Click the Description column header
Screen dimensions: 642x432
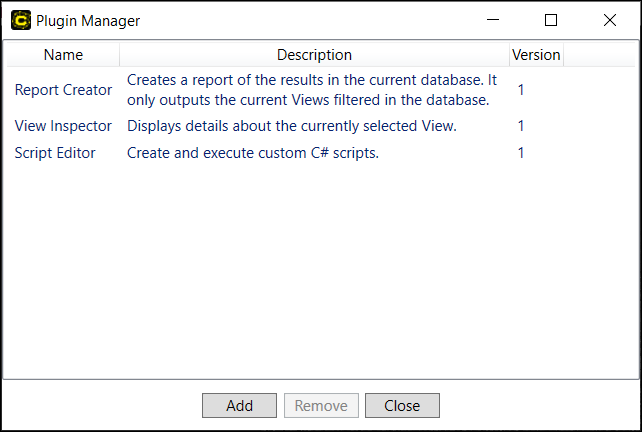click(314, 55)
